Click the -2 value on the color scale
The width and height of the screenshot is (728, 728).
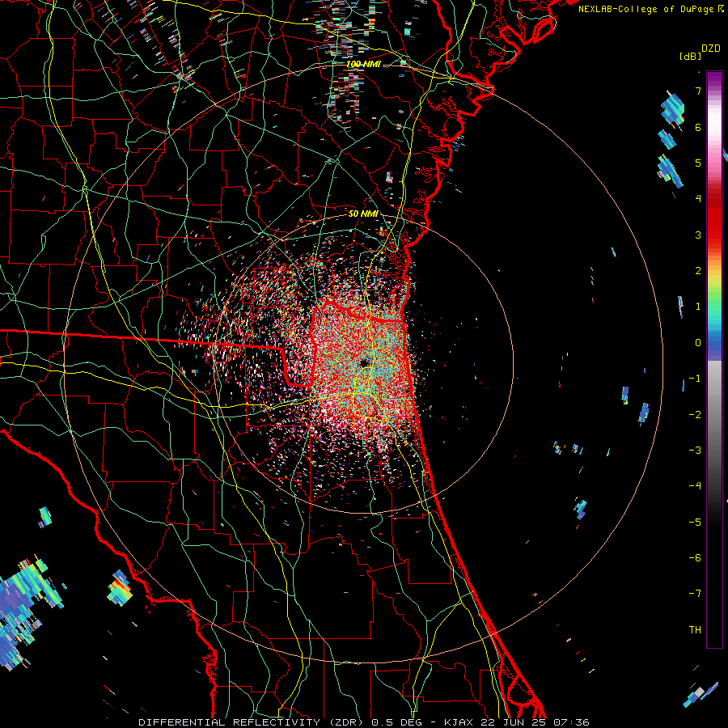695,414
